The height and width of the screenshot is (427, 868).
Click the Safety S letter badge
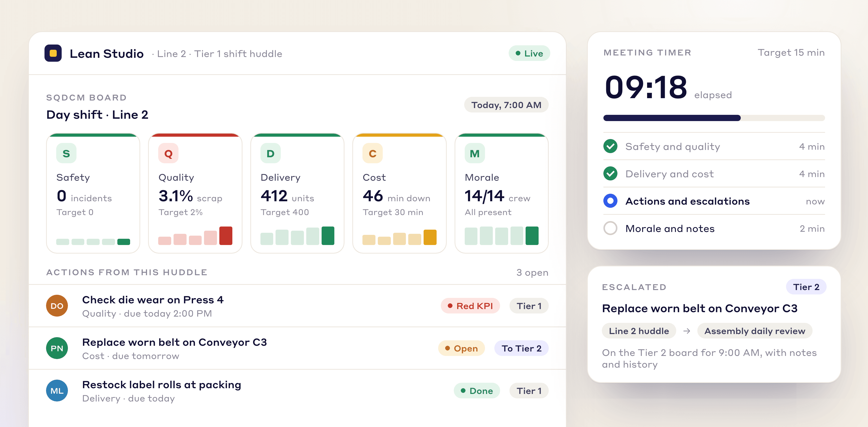[66, 153]
